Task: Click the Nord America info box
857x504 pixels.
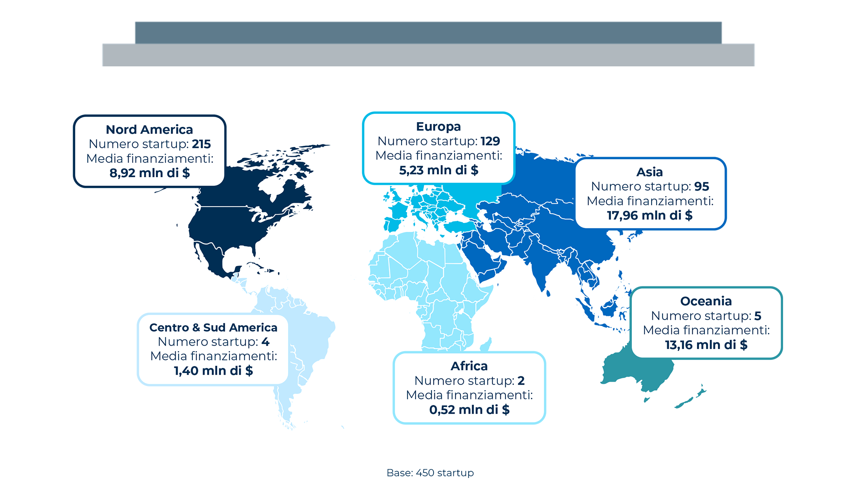Action: pos(150,151)
